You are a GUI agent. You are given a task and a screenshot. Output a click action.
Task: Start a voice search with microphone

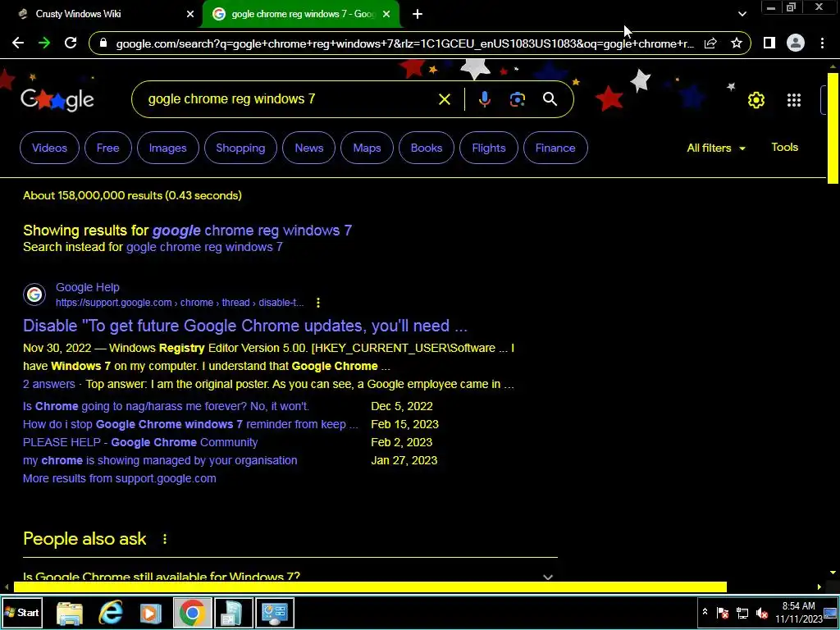pyautogui.click(x=484, y=99)
